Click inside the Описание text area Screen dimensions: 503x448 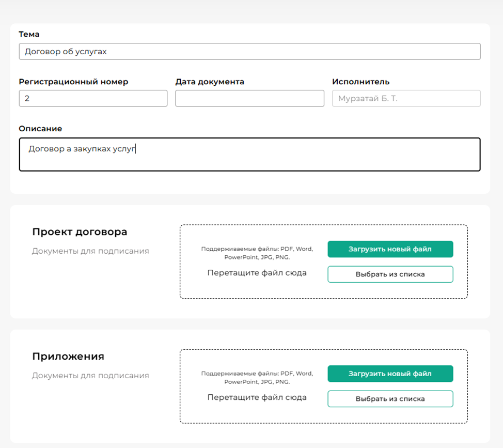(x=249, y=154)
